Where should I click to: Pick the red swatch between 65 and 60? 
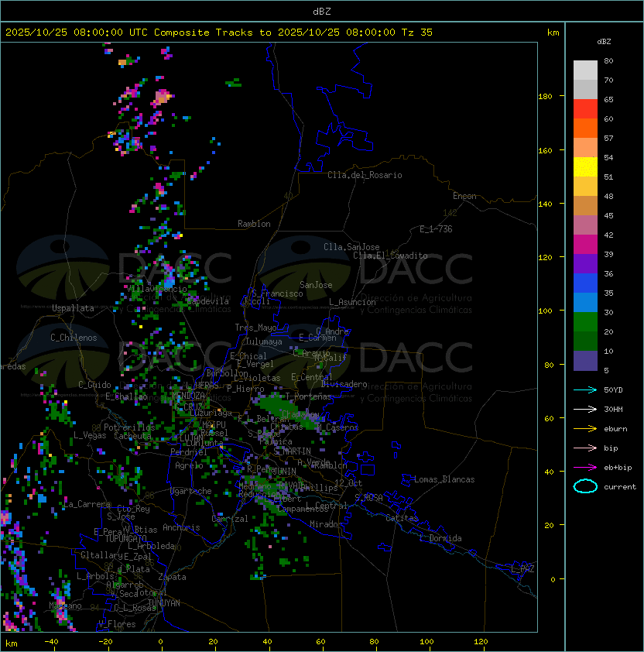coord(585,109)
